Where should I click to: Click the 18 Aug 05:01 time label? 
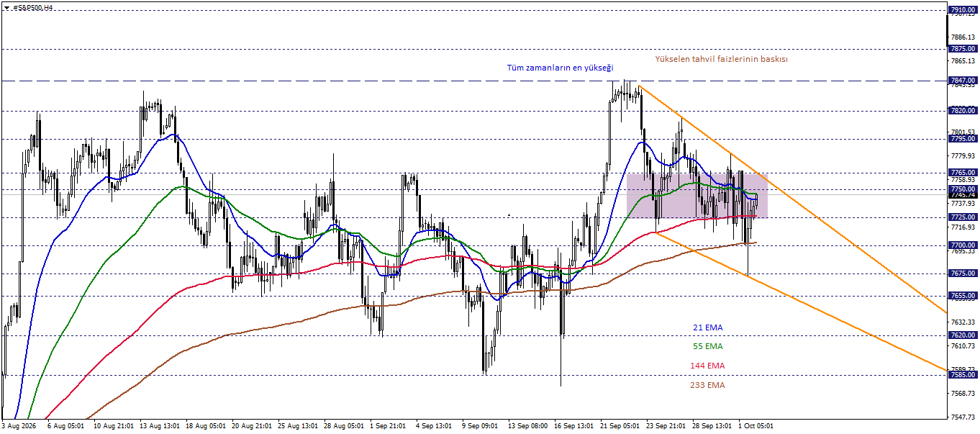coord(206,426)
